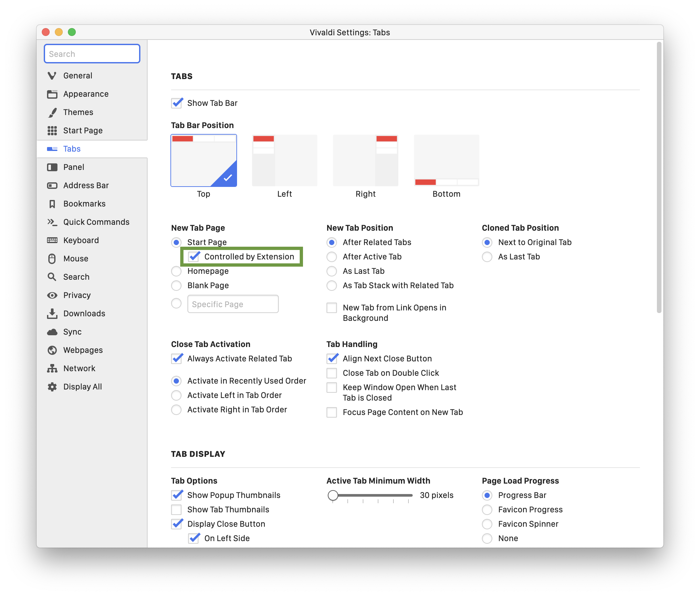Choose As Last Tab under New Tab Position
Viewport: 700px width, 596px height.
click(332, 271)
